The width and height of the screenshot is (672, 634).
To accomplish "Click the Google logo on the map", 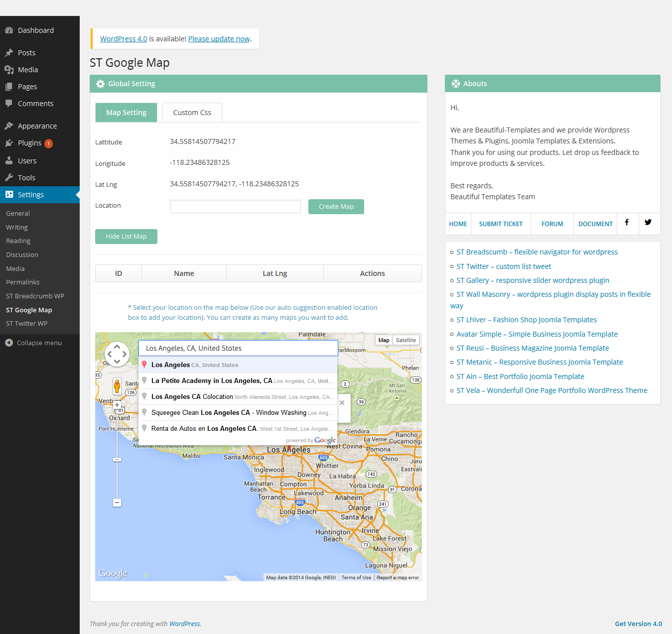I will [113, 573].
